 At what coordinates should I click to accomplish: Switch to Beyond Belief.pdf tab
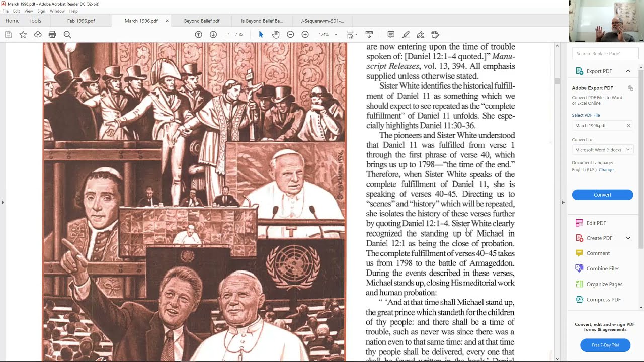coord(202,21)
